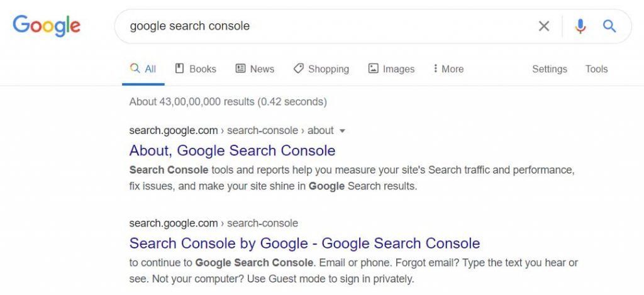
Task: Clear the search box with X icon
Action: point(543,26)
